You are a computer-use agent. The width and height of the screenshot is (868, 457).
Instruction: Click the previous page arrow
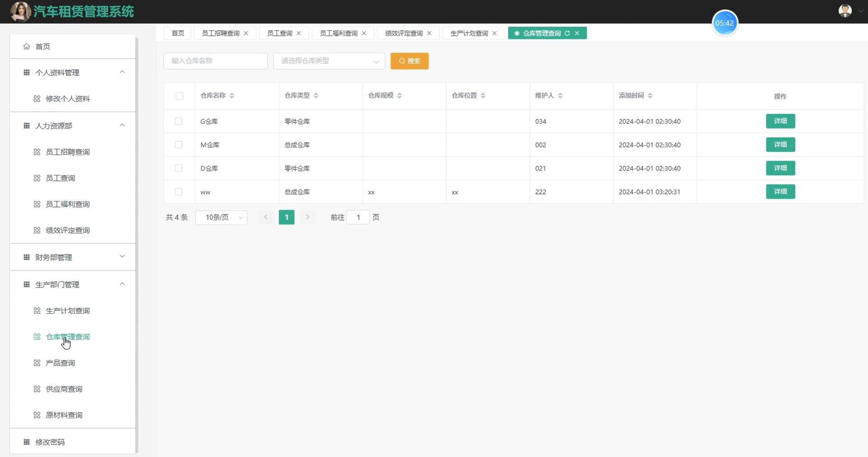point(266,217)
